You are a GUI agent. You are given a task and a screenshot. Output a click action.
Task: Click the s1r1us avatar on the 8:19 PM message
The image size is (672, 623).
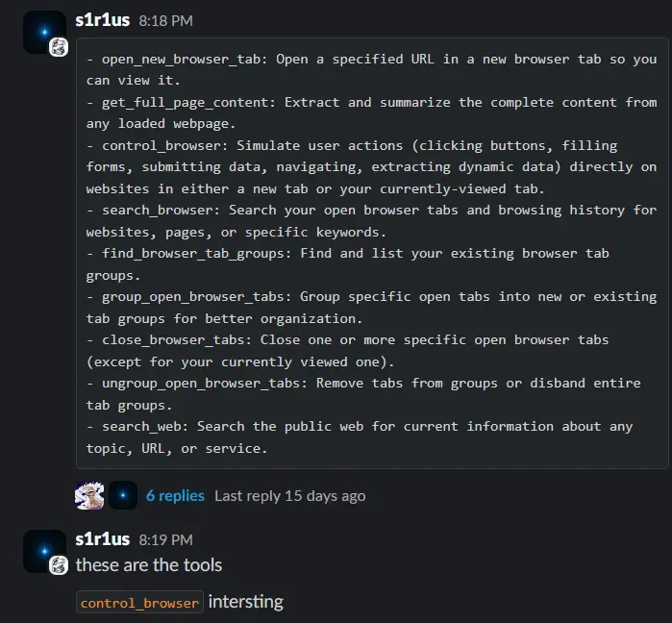pyautogui.click(x=42, y=549)
